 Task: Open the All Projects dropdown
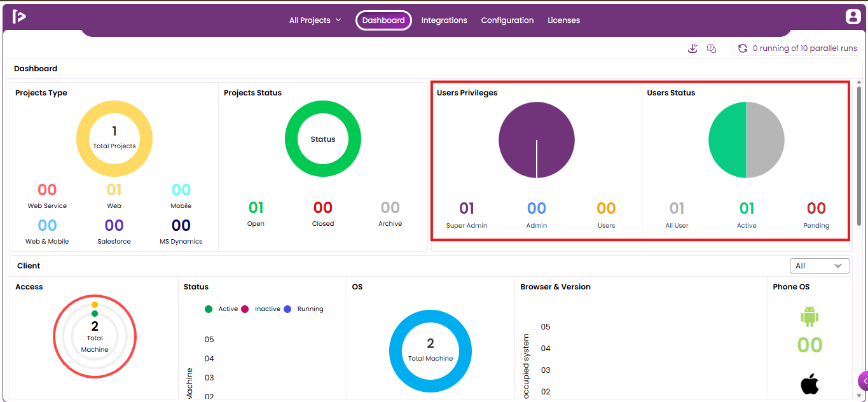[x=315, y=20]
